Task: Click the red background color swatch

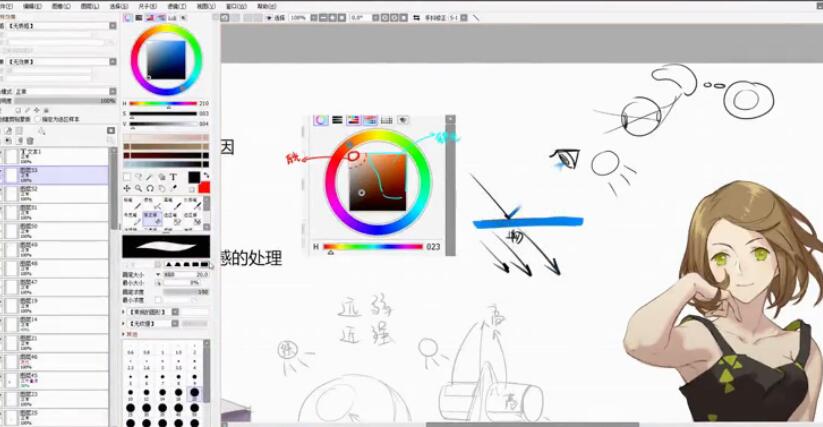Action: pyautogui.click(x=204, y=187)
